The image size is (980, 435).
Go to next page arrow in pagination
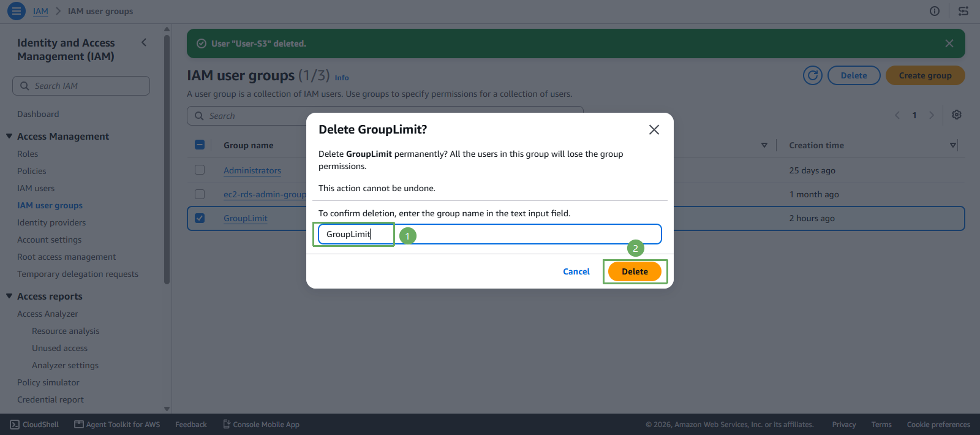[x=932, y=115]
